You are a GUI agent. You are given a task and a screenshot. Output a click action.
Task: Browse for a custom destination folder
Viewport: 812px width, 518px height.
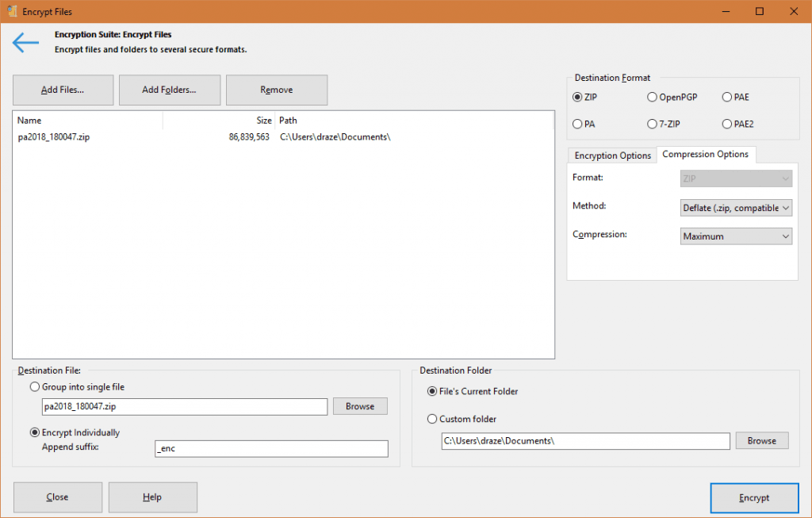(761, 440)
